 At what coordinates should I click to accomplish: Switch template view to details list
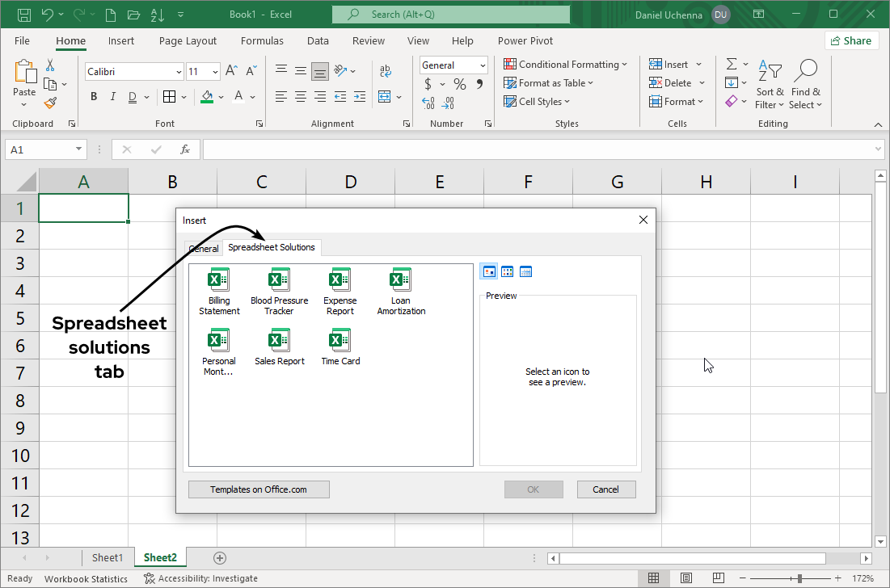525,271
